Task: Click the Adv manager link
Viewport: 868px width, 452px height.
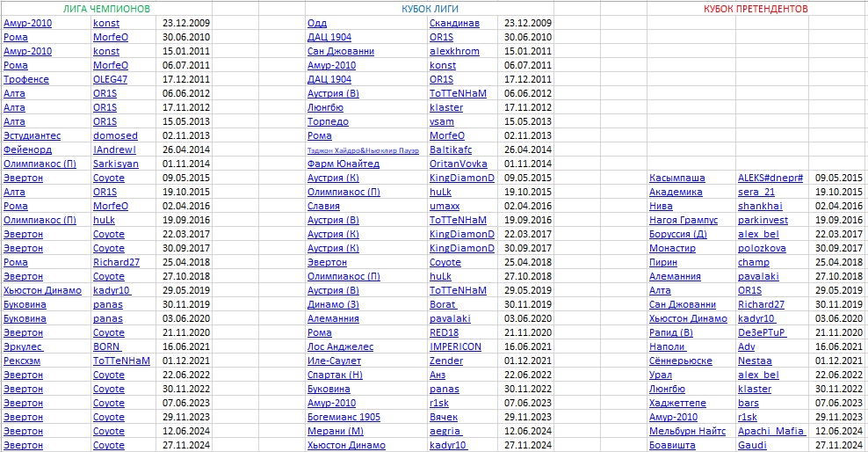Action: click(x=746, y=346)
